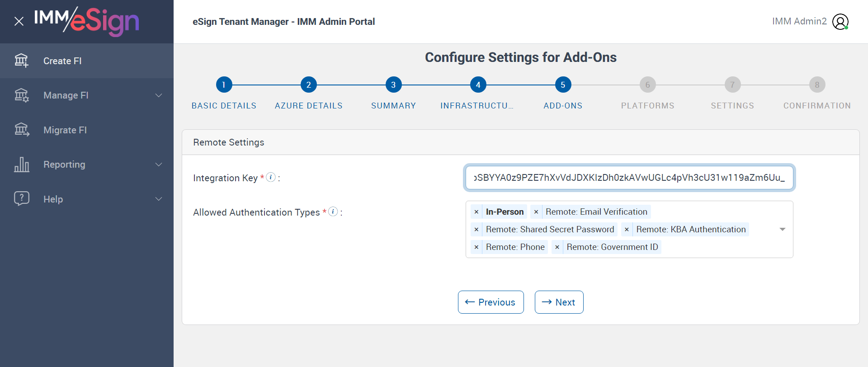
Task: Click the Migrate FI arrow-bank icon
Action: (21, 130)
